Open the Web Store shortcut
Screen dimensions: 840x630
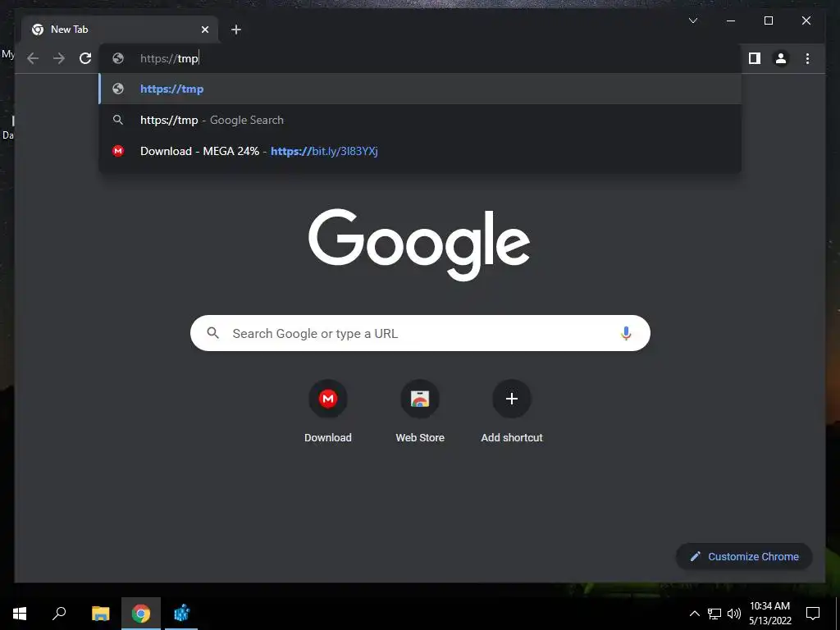coord(420,412)
